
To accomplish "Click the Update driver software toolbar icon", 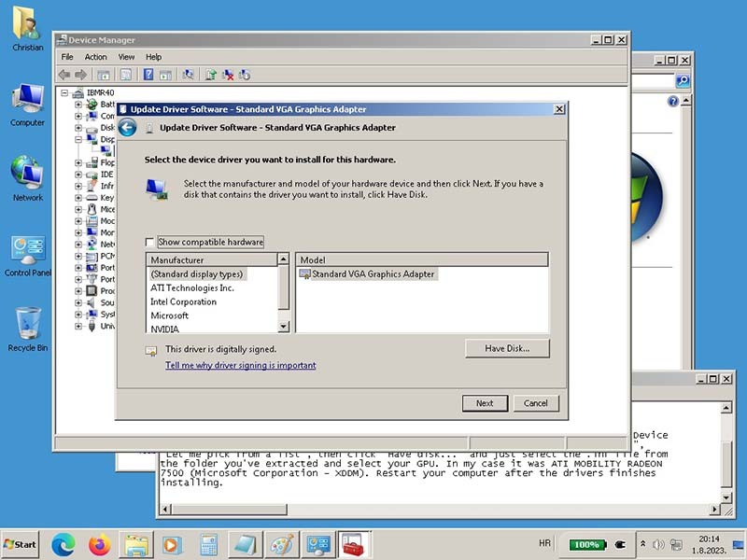I will tap(211, 75).
